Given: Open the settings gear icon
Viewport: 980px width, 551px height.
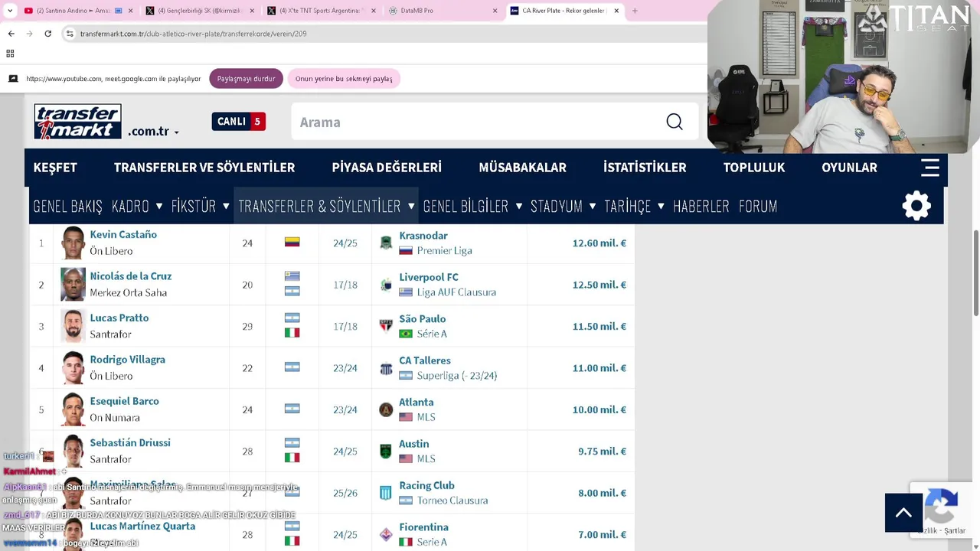Looking at the screenshot, I should (x=916, y=206).
